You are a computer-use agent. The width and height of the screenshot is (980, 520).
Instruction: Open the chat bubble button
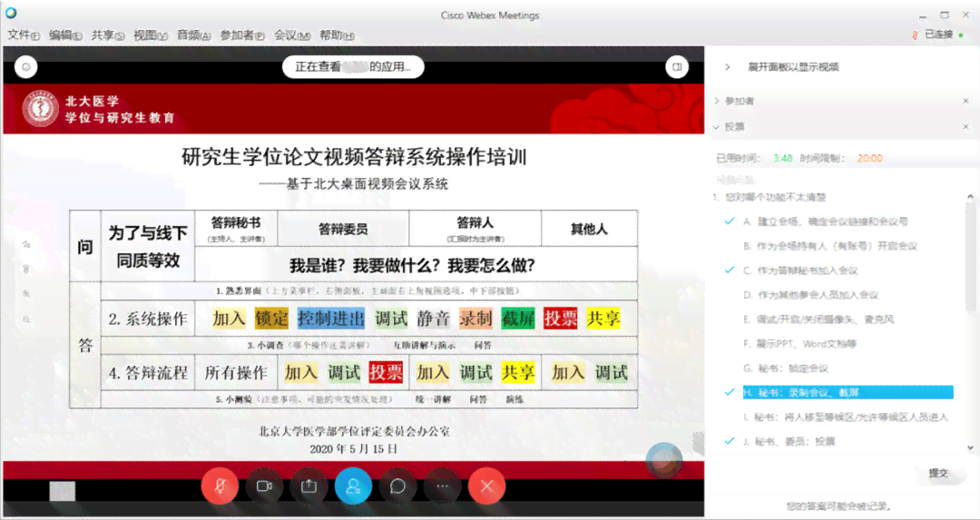coord(397,486)
